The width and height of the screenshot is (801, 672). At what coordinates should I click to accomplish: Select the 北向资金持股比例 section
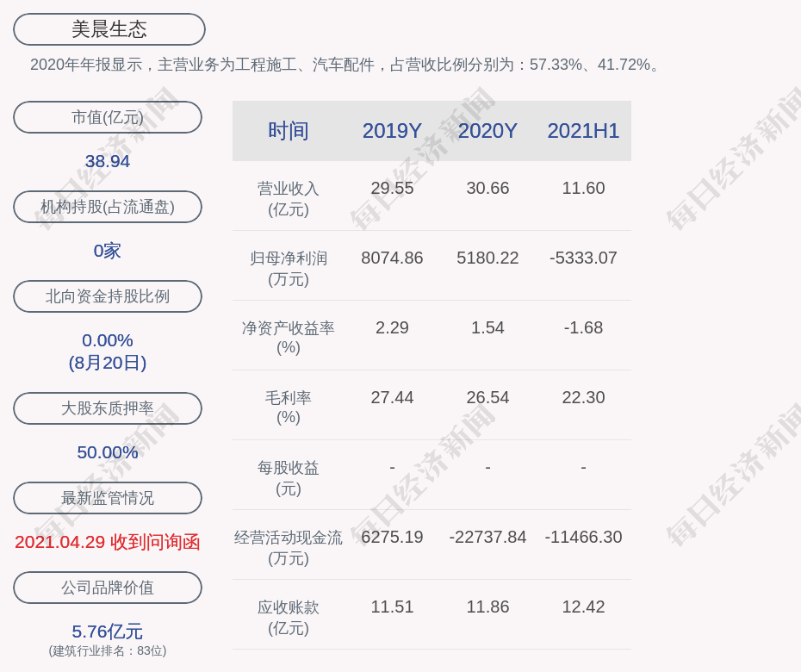[108, 296]
